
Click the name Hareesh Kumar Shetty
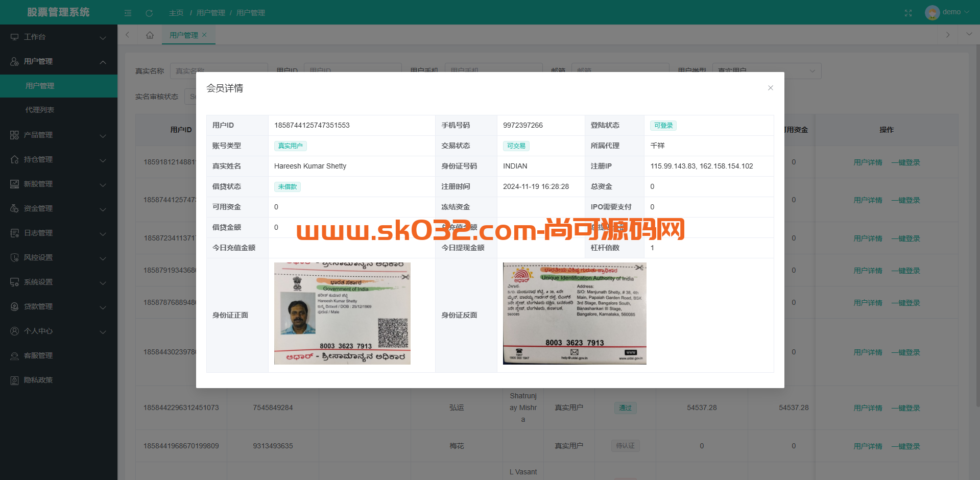click(310, 166)
